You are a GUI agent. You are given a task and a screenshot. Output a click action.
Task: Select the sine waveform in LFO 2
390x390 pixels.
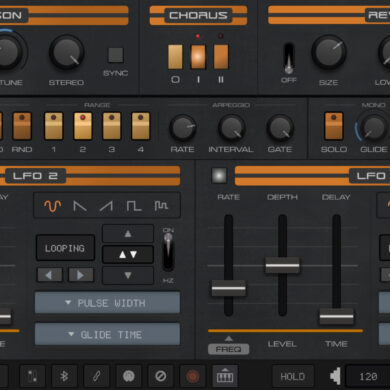(53, 206)
